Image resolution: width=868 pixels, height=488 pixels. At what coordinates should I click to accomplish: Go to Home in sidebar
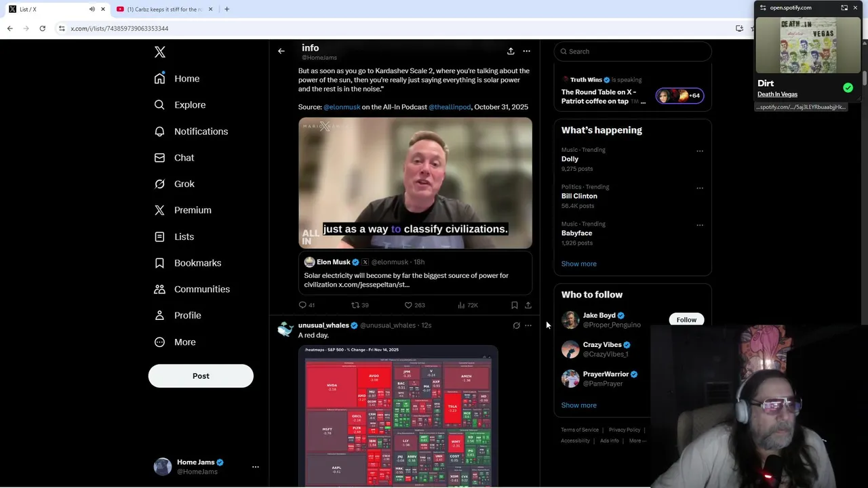pos(177,79)
